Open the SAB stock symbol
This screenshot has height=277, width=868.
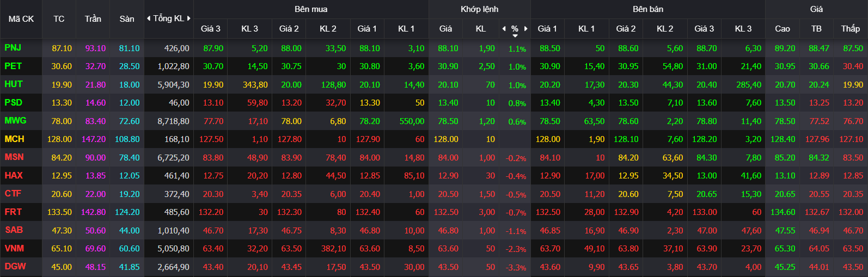point(14,230)
